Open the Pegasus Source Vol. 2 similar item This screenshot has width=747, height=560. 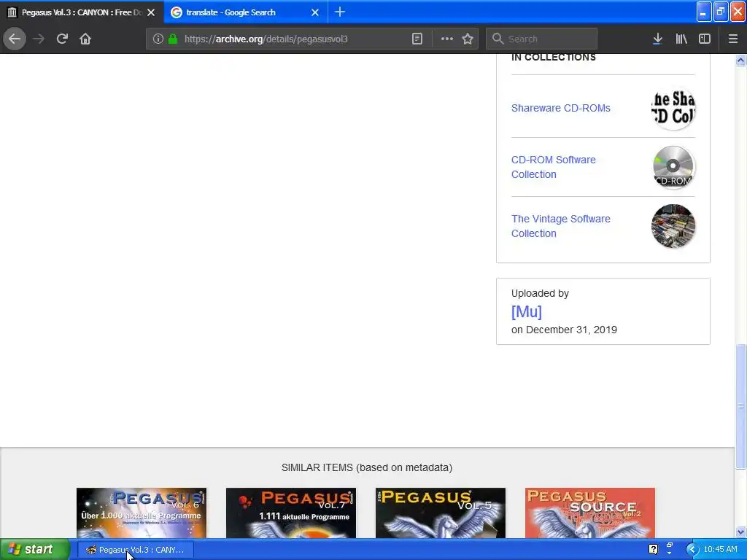[x=590, y=513]
